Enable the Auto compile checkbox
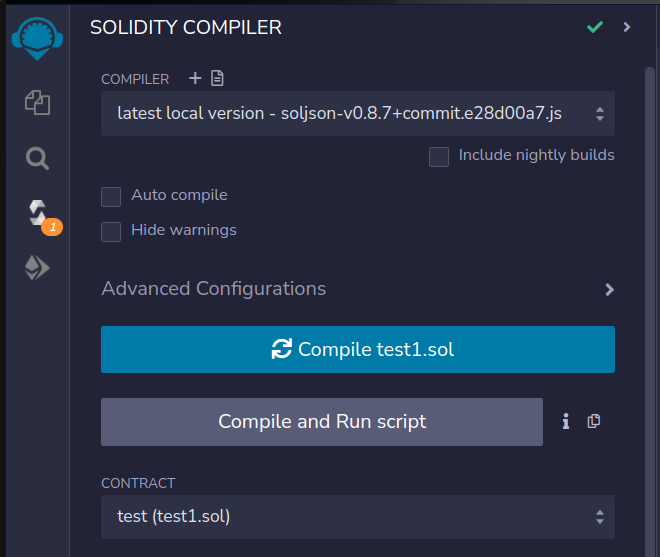This screenshot has height=557, width=660. coord(111,197)
